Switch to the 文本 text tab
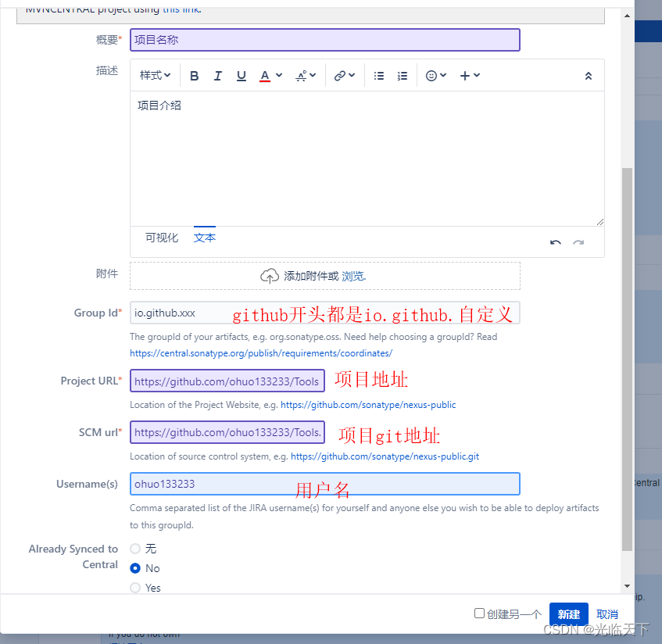Screen dimensions: 662x644 point(205,238)
